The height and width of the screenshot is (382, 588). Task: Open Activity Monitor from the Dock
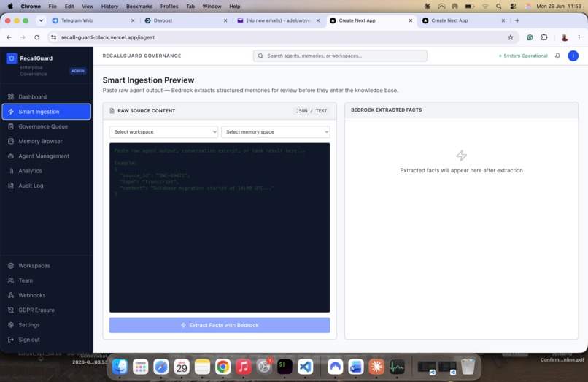coord(397,367)
